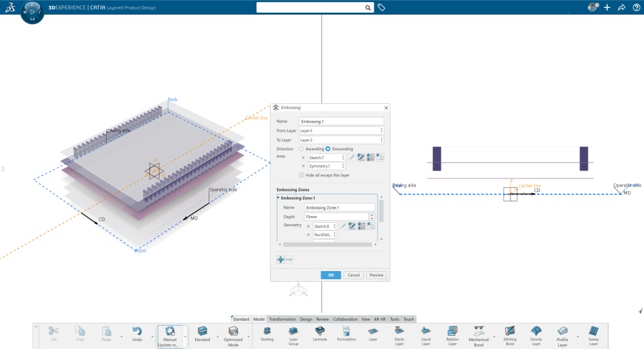Image resolution: width=644 pixels, height=349 pixels.
Task: Open the Formulation tool
Action: point(346,334)
